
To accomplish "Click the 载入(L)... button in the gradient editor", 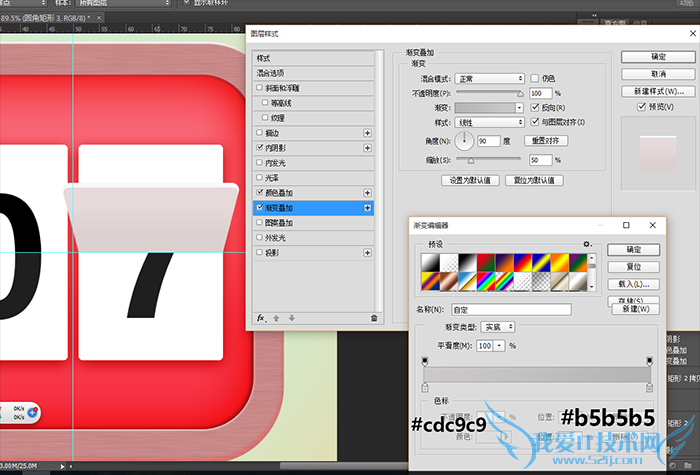I will pyautogui.click(x=634, y=285).
